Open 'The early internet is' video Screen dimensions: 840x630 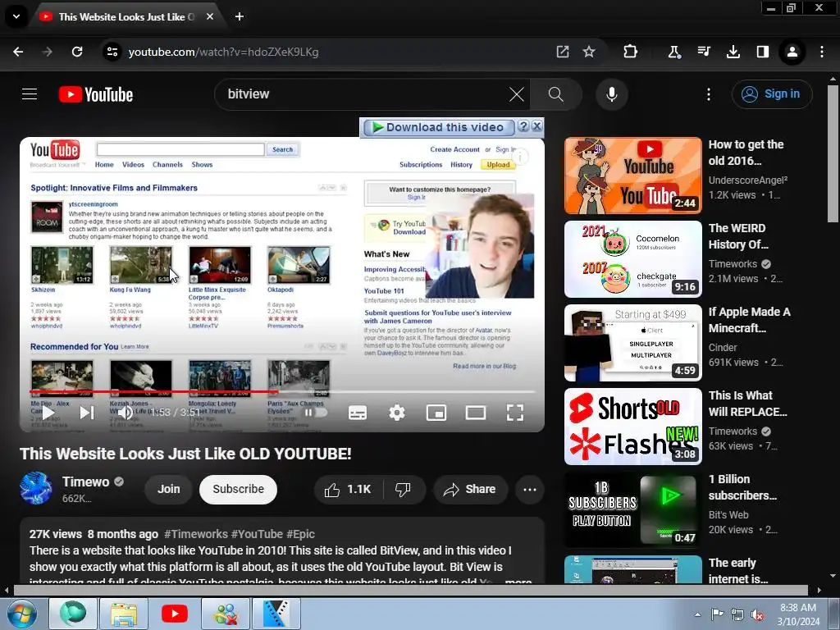(632, 569)
